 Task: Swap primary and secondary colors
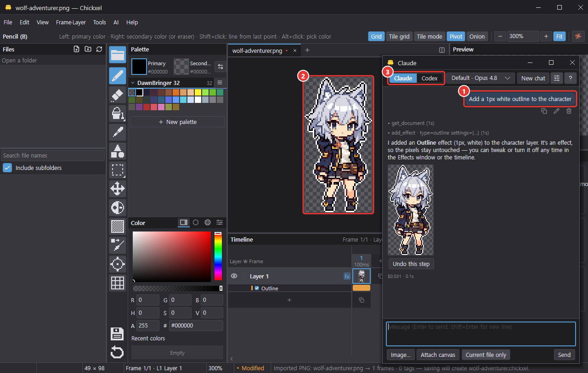tap(220, 67)
